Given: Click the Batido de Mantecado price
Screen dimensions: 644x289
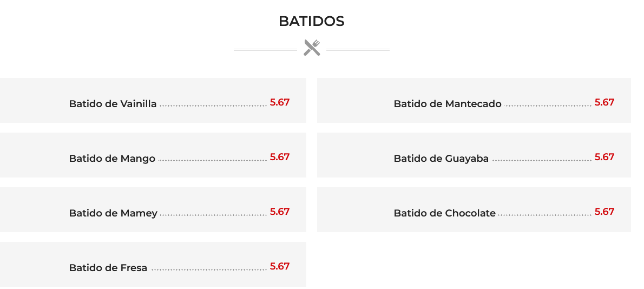Looking at the screenshot, I should tap(604, 102).
